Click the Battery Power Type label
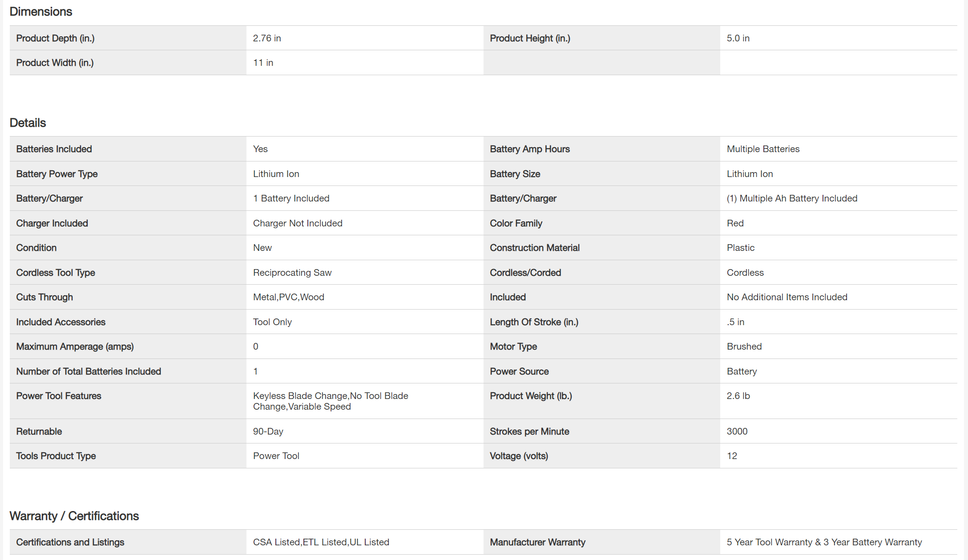The image size is (968, 560). coord(57,174)
